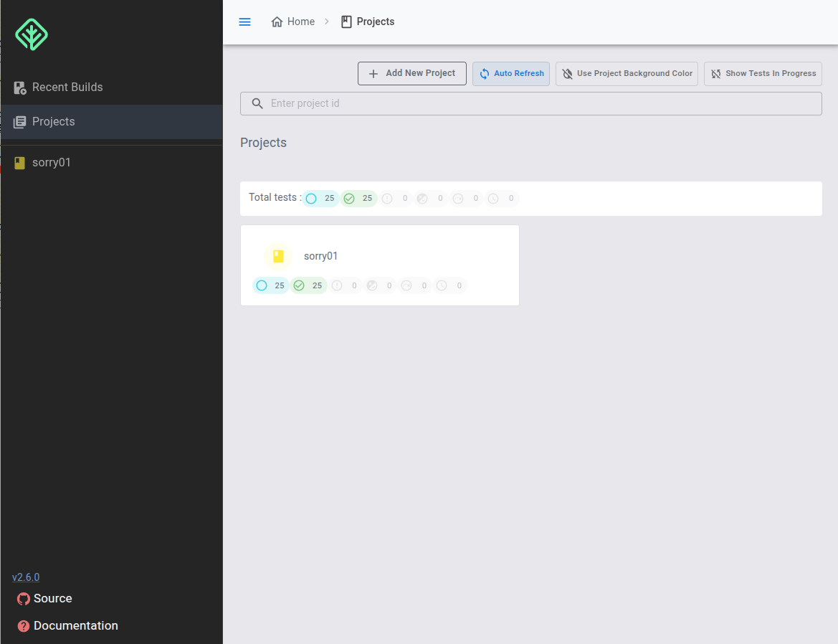838x644 pixels.
Task: Focus the Enter project id field
Action: [530, 104]
